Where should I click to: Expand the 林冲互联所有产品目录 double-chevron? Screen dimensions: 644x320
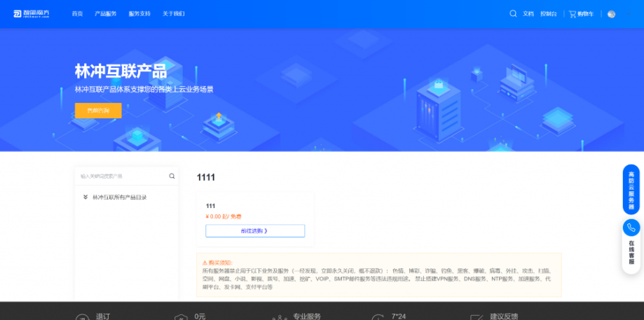click(x=85, y=197)
